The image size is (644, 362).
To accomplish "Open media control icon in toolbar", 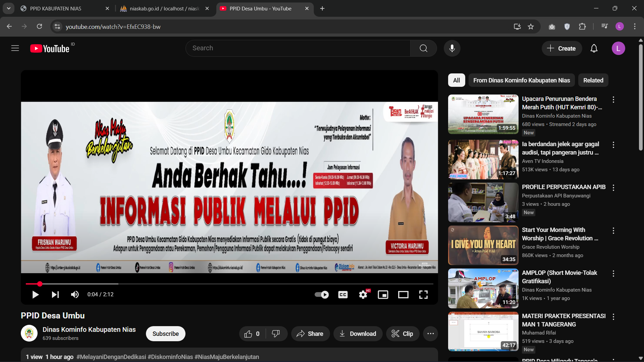I will [x=604, y=26].
